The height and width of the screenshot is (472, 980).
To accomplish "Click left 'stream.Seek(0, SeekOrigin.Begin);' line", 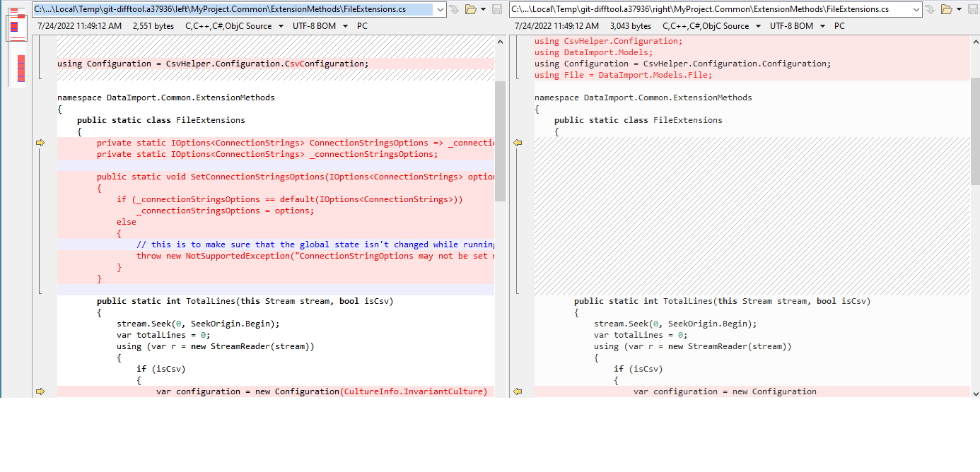I will pyautogui.click(x=198, y=324).
